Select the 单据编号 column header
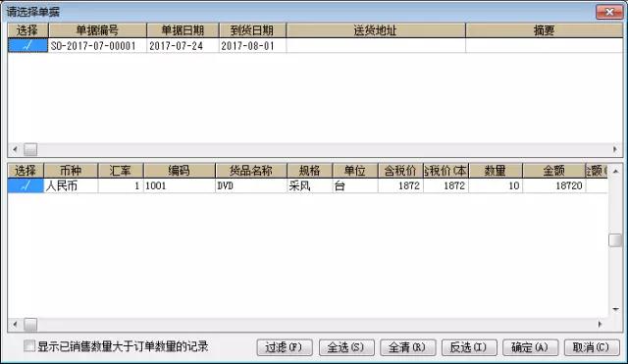Image resolution: width=628 pixels, height=364 pixels. click(x=97, y=30)
